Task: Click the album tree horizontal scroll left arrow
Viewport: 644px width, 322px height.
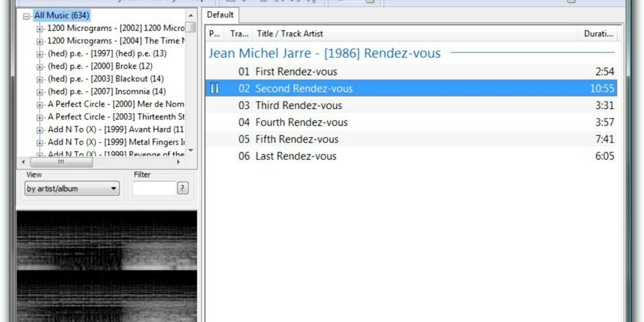Action: (x=23, y=162)
